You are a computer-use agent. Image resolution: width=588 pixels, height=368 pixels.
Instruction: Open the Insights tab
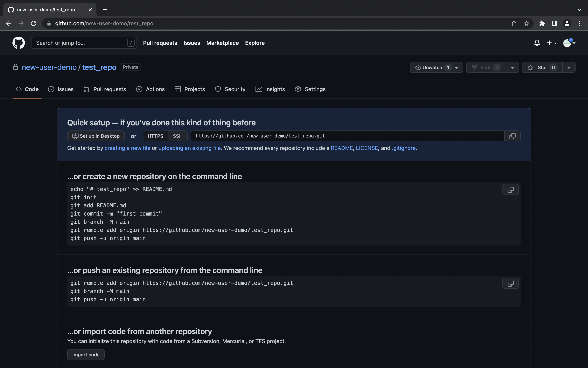tap(270, 89)
